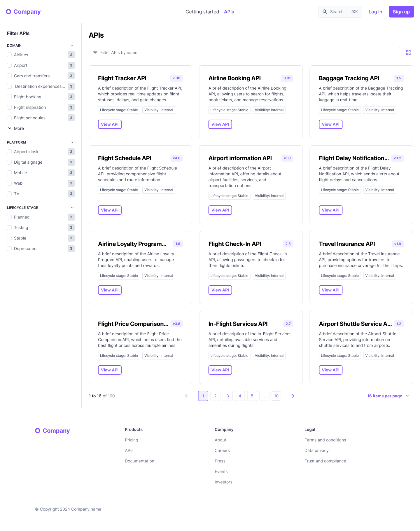The height and width of the screenshot is (531, 420).
Task: Click the Flight Tracker API version badge
Action: point(176,78)
